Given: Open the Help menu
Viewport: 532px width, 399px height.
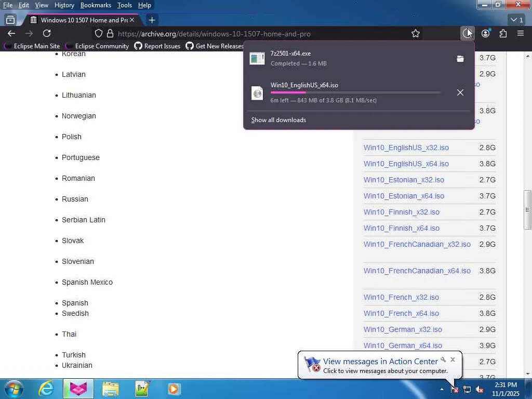Looking at the screenshot, I should (144, 5).
